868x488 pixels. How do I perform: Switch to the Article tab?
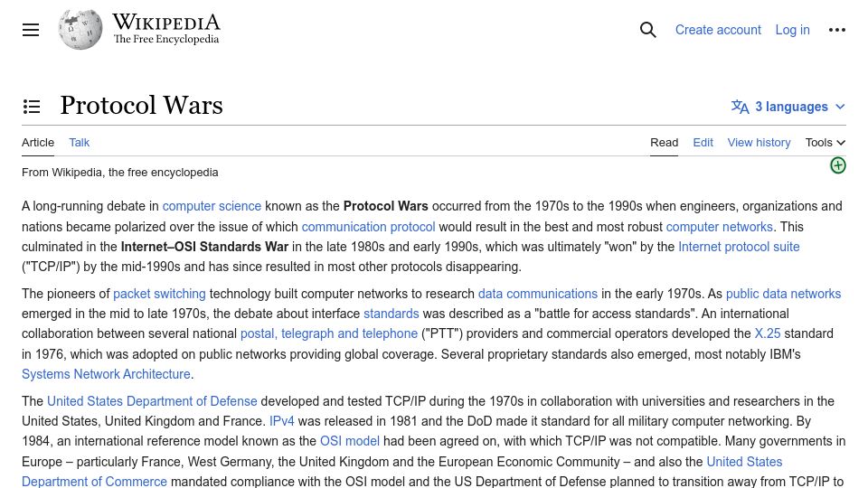(x=38, y=142)
